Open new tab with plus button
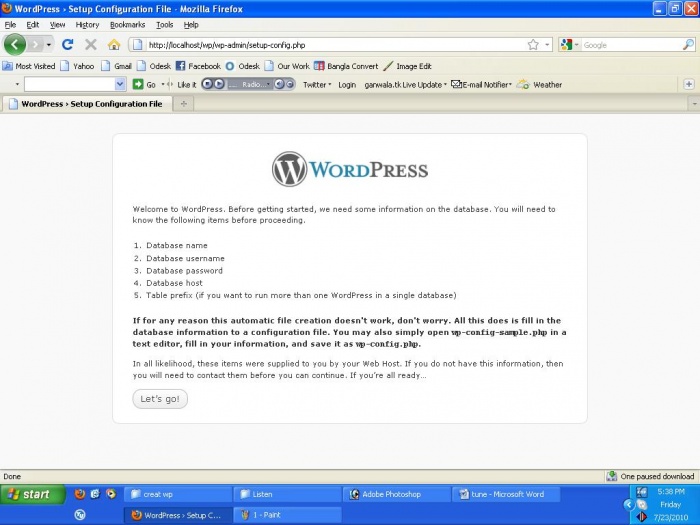 [183, 104]
